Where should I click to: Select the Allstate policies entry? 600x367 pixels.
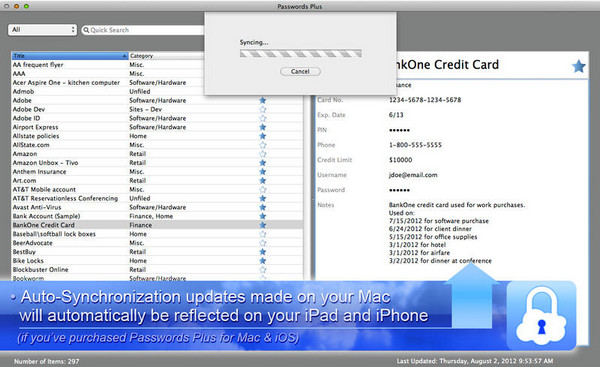36,136
